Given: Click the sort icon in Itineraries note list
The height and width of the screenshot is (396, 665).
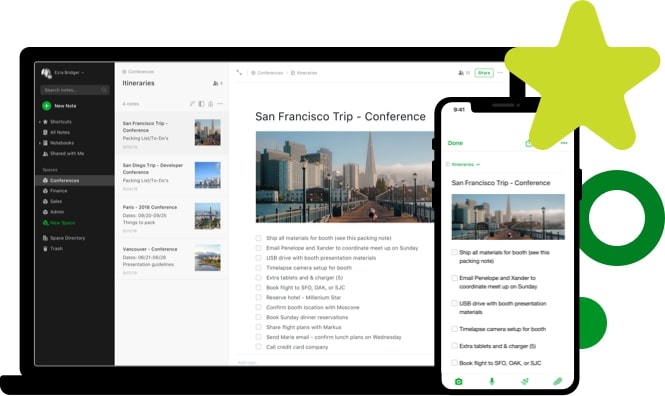Looking at the screenshot, I should tap(192, 103).
